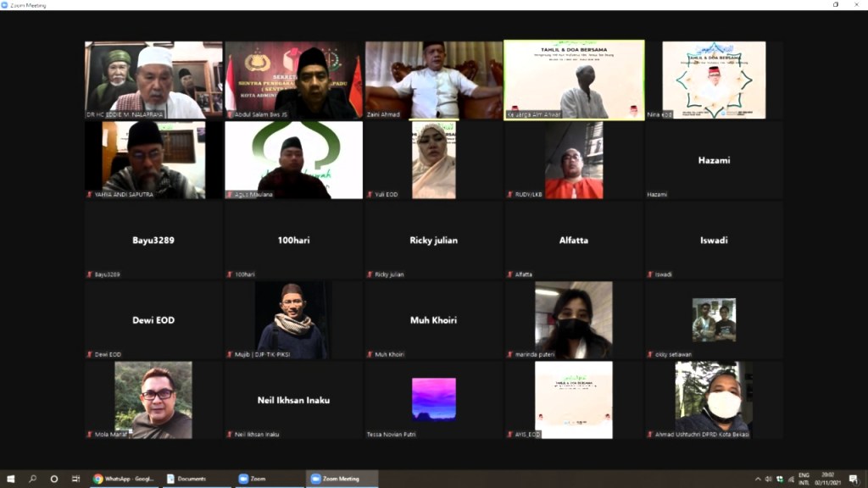The width and height of the screenshot is (868, 488).
Task: Open the Windows Start menu
Action: 11,479
